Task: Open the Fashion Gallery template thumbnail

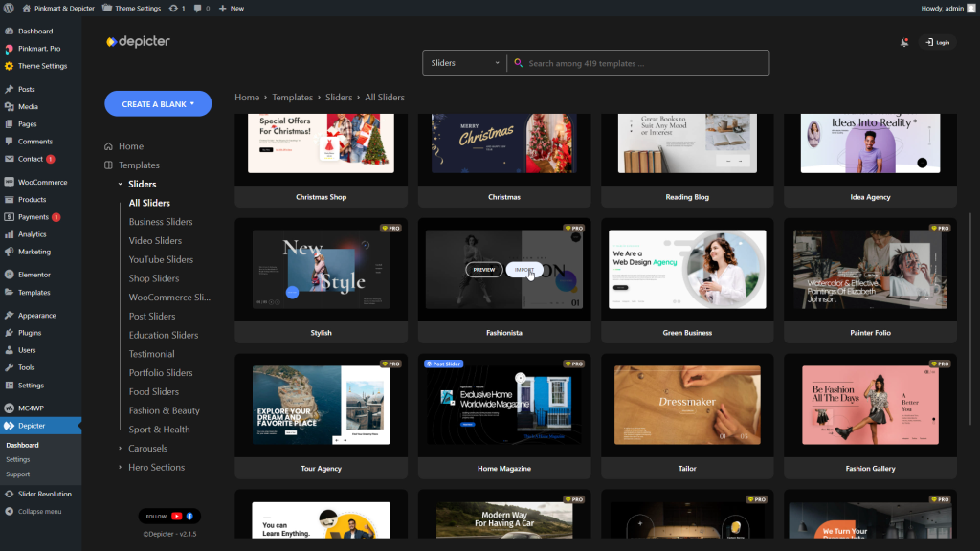Action: click(871, 406)
